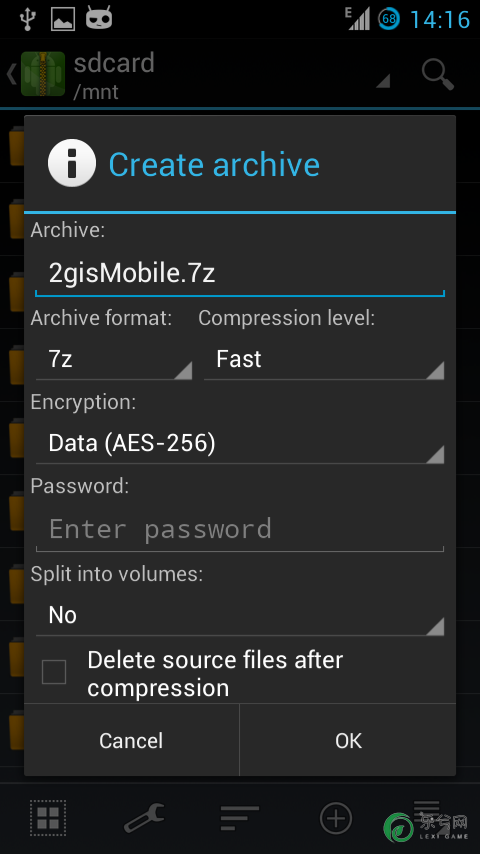Confirm with the OK button
This screenshot has height=854, width=480.
click(348, 740)
